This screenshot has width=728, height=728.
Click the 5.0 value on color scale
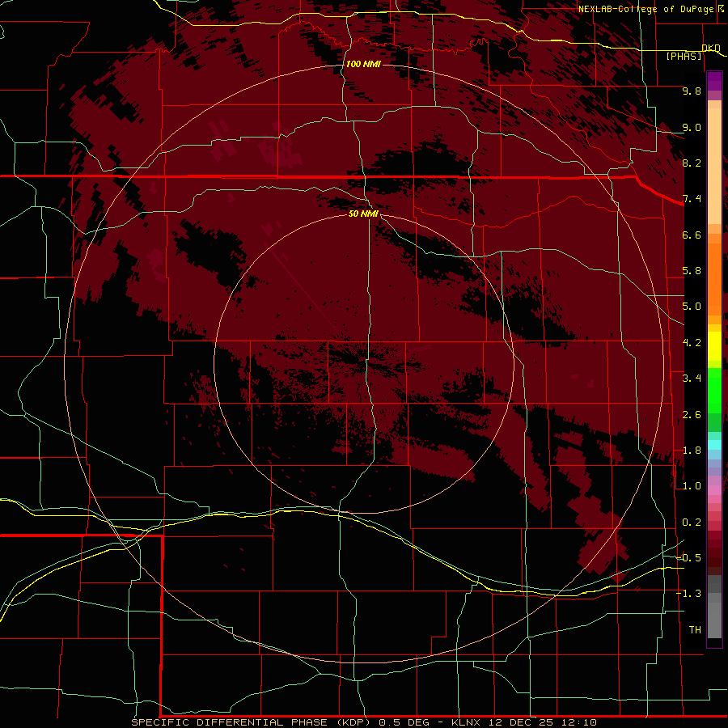692,307
